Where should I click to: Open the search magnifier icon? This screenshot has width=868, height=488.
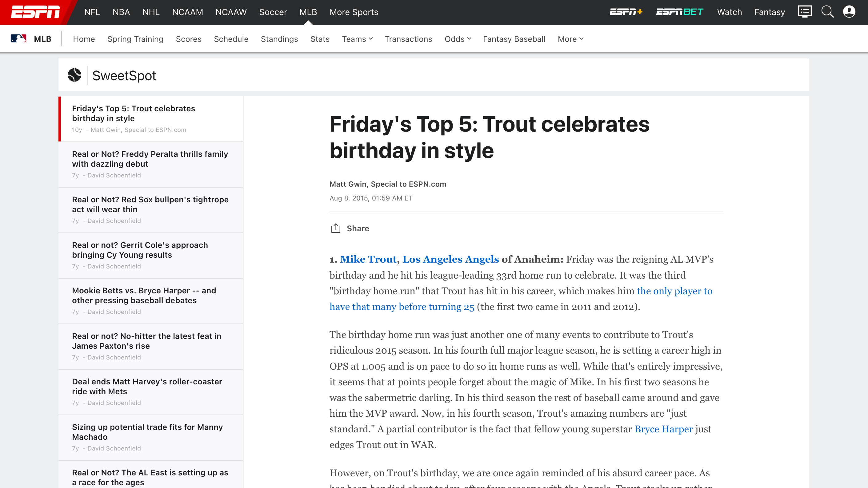tap(827, 12)
